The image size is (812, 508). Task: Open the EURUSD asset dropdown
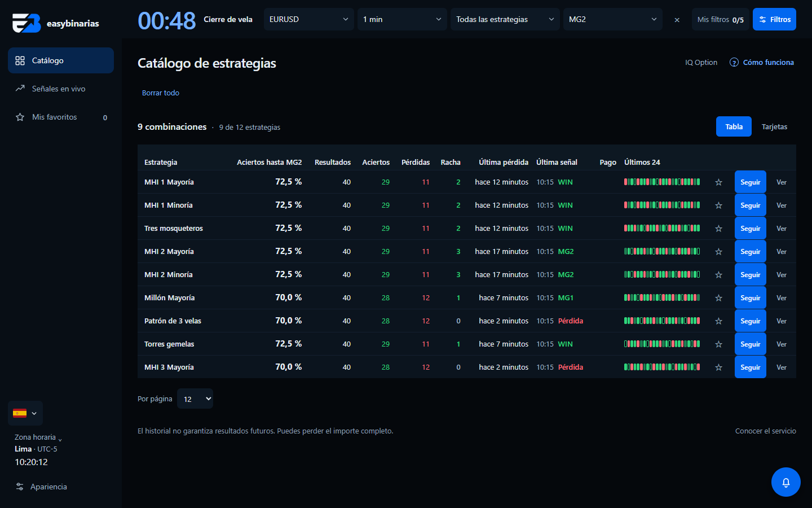[x=309, y=19]
